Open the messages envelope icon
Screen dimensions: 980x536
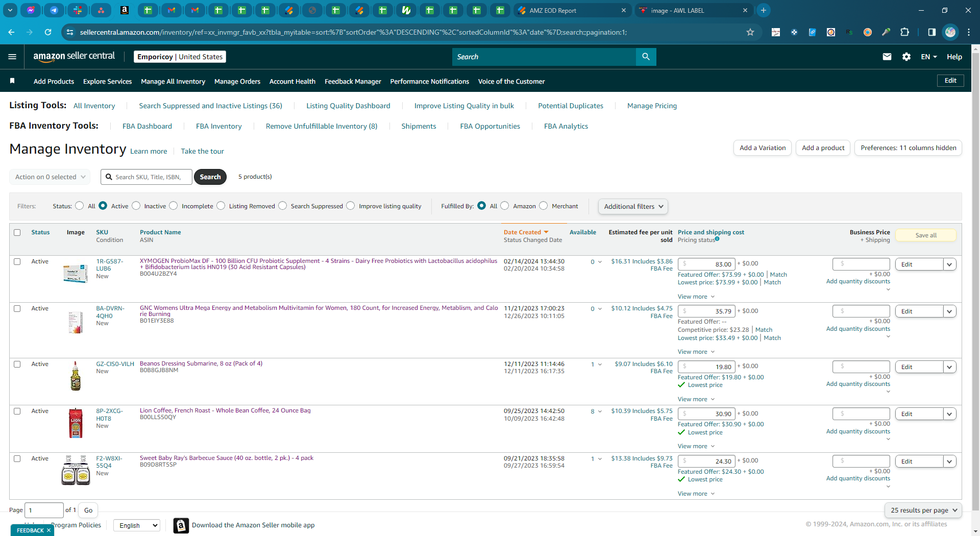[x=887, y=57]
